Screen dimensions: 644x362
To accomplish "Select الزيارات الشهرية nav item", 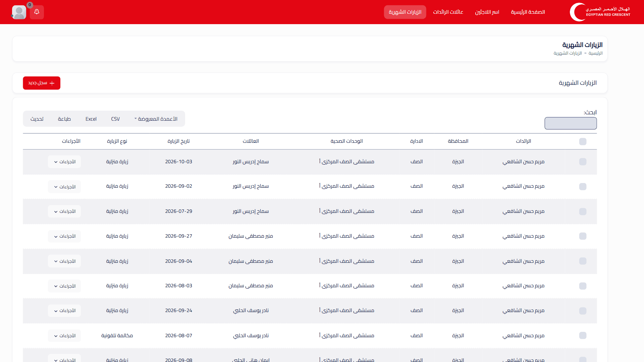I will (405, 12).
